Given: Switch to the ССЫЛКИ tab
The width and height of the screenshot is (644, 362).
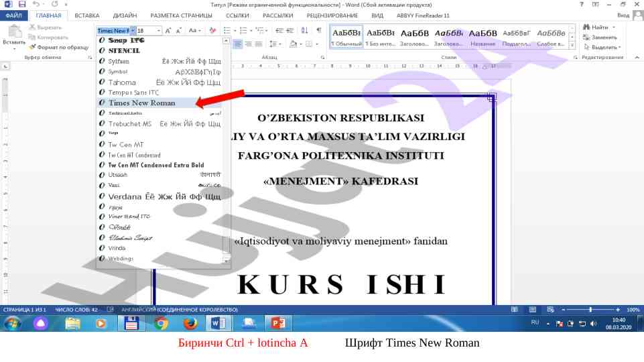Looking at the screenshot, I should click(237, 15).
